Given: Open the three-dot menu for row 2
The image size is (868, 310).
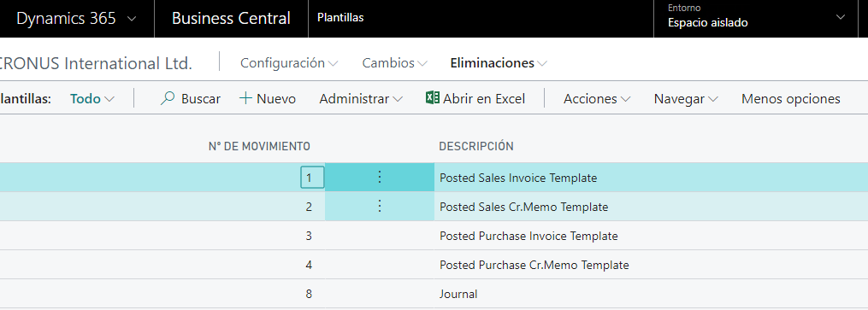Looking at the screenshot, I should click(x=380, y=207).
